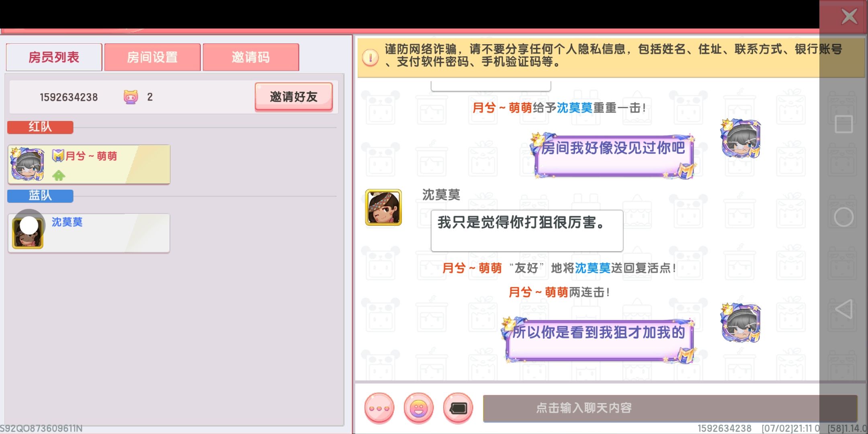
Task: Tap the pink pig player count icon
Action: pyautogui.click(x=131, y=97)
